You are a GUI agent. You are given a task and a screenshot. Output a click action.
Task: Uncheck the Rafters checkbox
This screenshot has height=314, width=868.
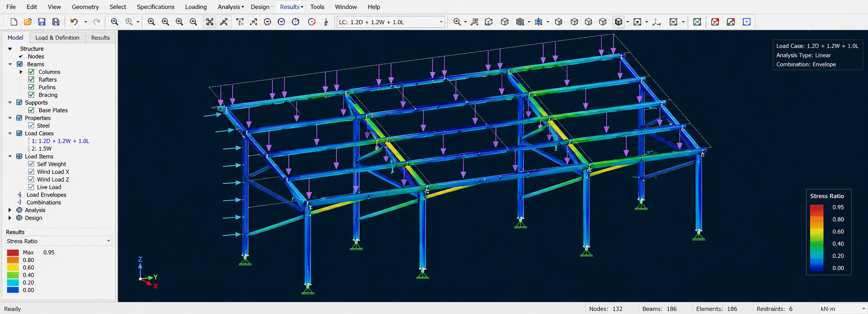pos(31,80)
